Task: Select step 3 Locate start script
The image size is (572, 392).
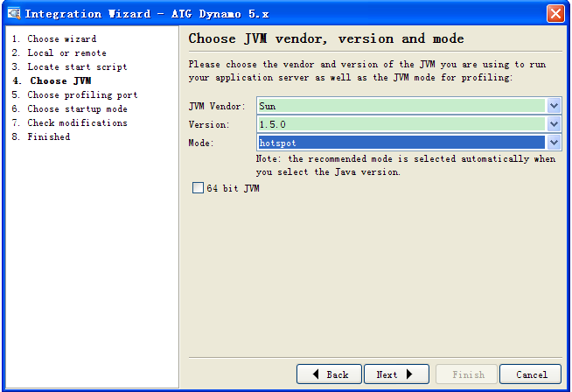Action: (69, 66)
